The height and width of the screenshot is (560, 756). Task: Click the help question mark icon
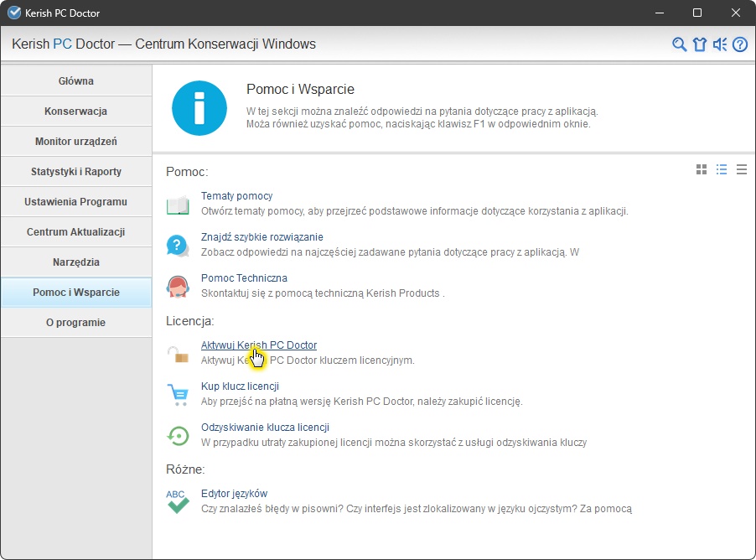click(740, 44)
